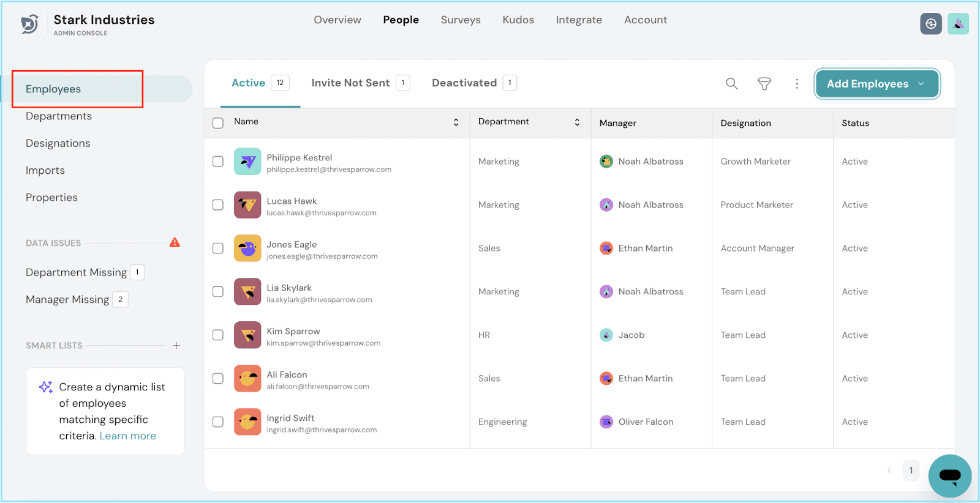Open the Surveys menu item
The width and height of the screenshot is (980, 503).
[461, 20]
